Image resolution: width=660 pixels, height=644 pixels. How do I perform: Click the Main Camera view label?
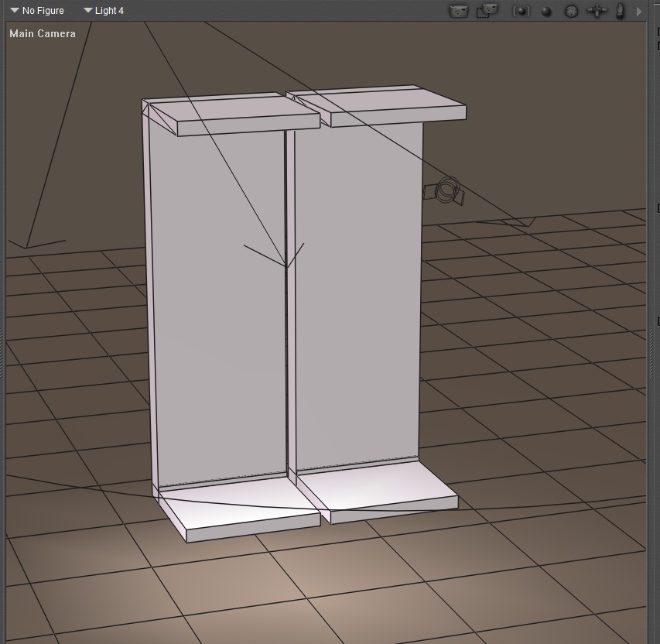point(43,33)
